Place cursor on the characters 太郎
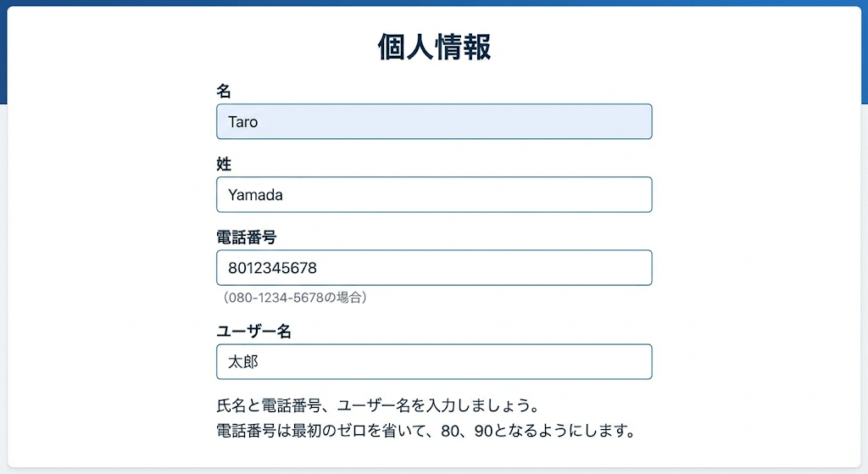The width and height of the screenshot is (868, 474). [242, 363]
